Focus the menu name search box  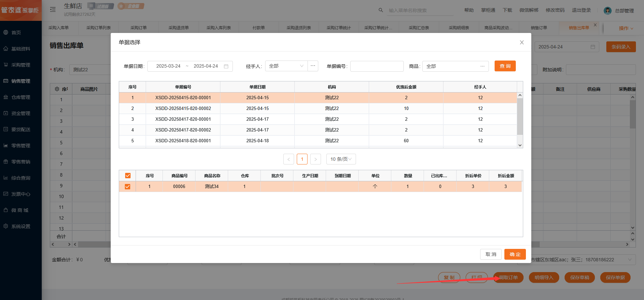pyautogui.click(x=421, y=10)
